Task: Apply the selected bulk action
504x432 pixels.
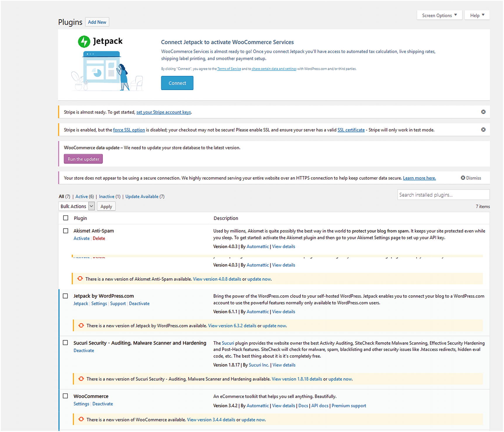Action: (x=106, y=206)
